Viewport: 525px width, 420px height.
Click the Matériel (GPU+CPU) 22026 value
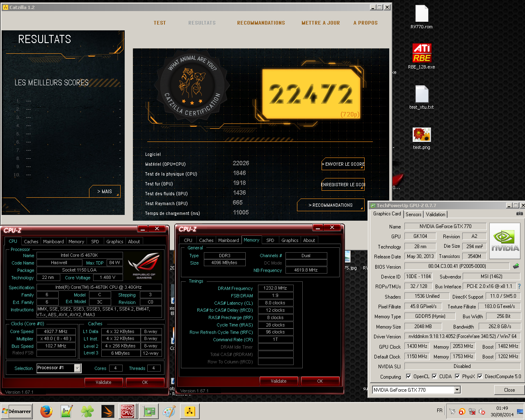pyautogui.click(x=241, y=163)
